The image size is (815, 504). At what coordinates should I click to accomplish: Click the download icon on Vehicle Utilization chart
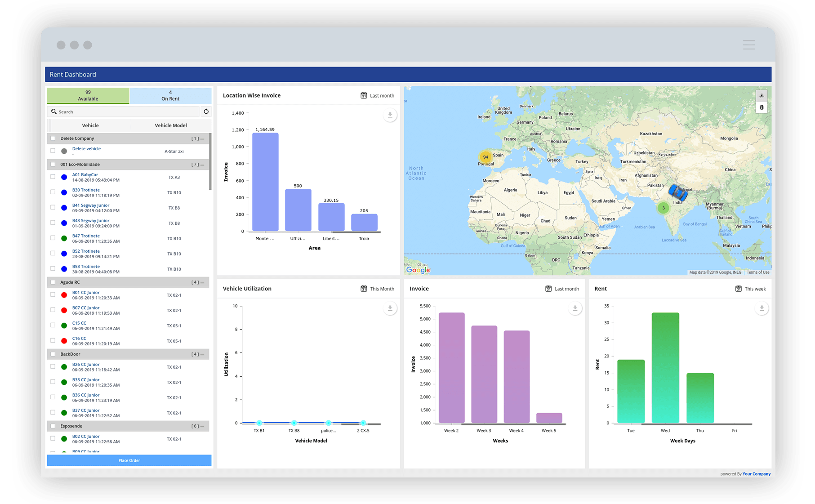point(390,308)
